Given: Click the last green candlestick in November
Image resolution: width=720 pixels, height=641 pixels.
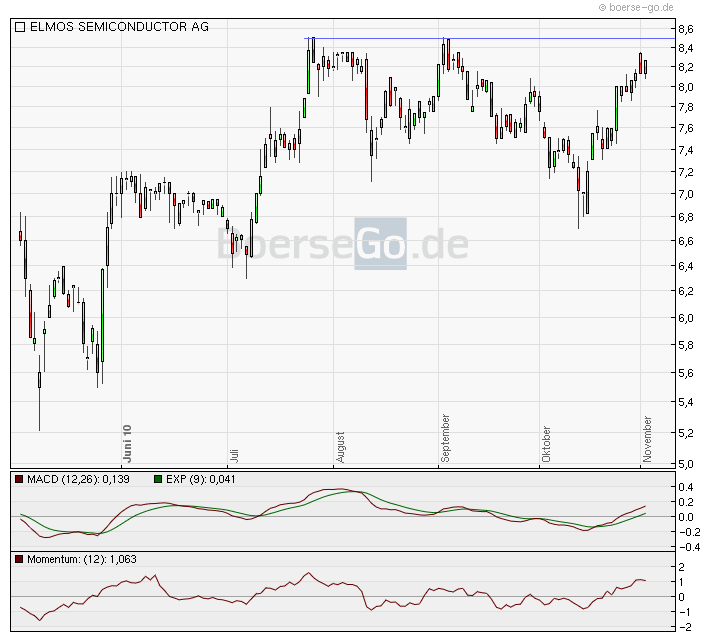Looking at the screenshot, I should 646,67.
